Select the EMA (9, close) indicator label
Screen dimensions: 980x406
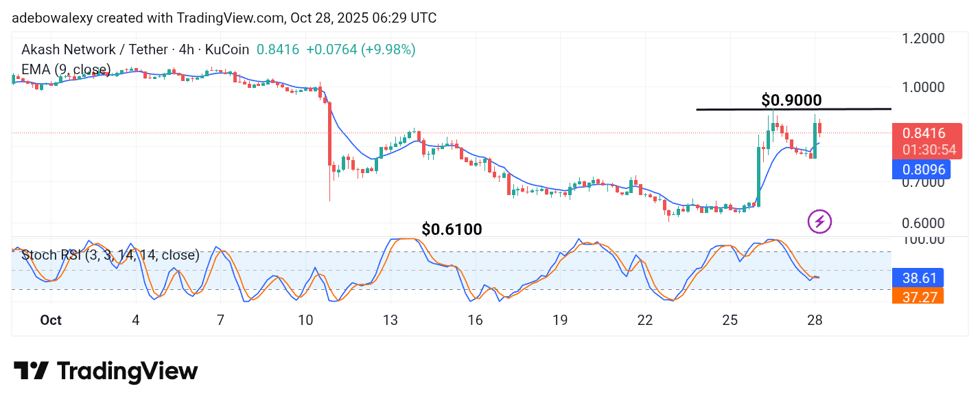[65, 69]
